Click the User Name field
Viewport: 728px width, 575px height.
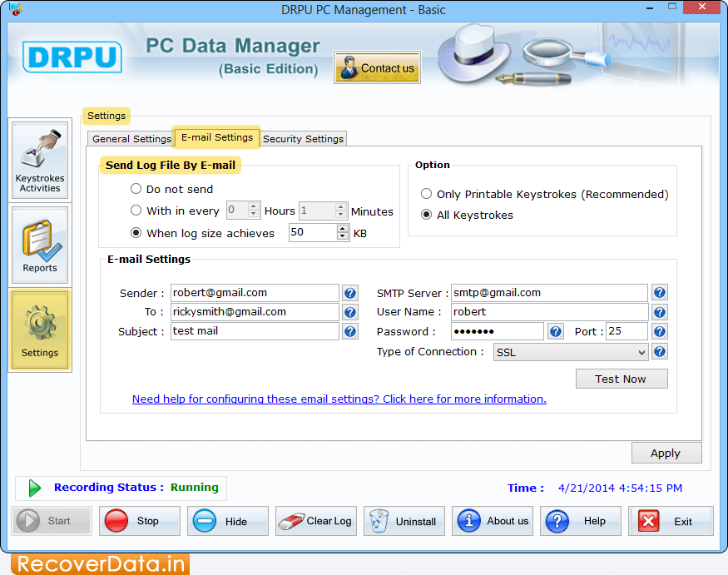[x=549, y=312]
